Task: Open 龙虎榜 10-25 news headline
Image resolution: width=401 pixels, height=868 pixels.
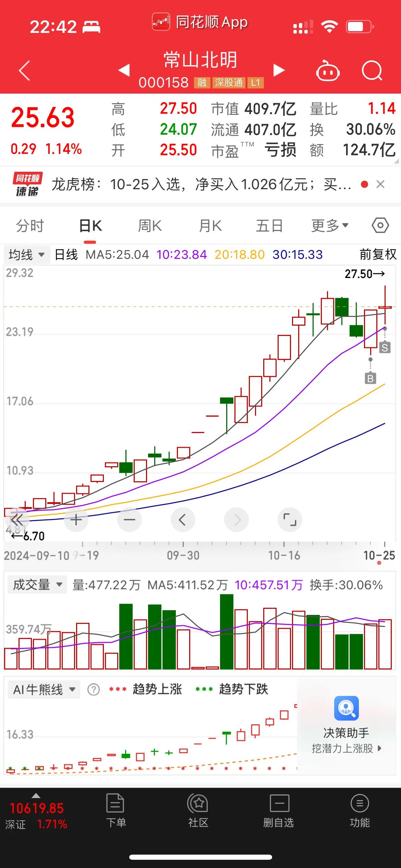Action: coord(202,184)
